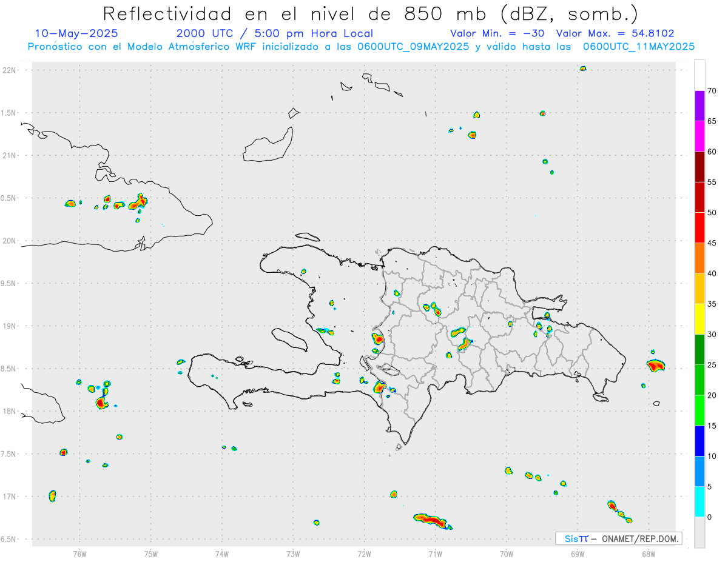Click the latitude label '22N'
The height and width of the screenshot is (562, 728).
click(x=10, y=70)
